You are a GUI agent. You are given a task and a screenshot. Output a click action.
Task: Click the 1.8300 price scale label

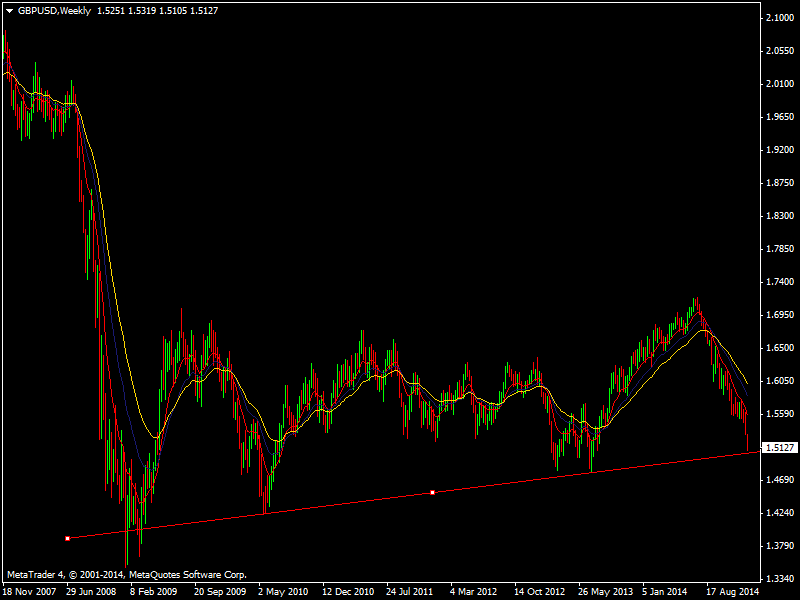click(x=780, y=216)
